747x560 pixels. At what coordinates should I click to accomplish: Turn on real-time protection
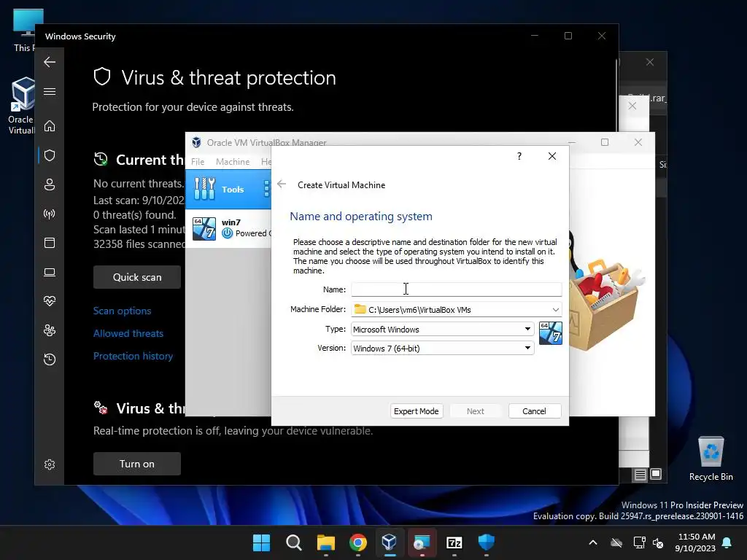coord(136,464)
